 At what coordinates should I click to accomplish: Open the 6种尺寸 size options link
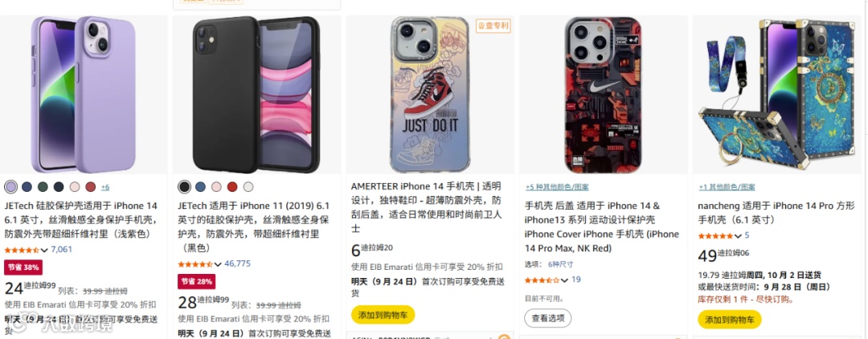coord(560,264)
